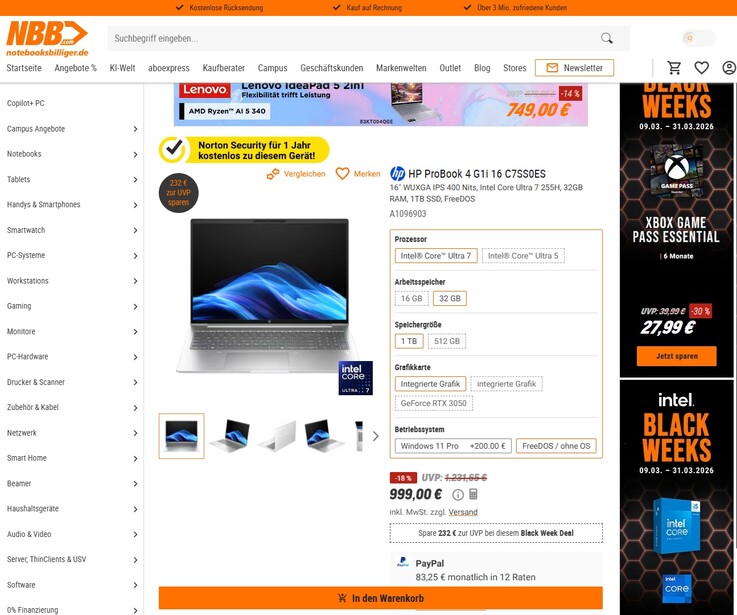Click the Norton Security promotion badge
Viewport: 737px width, 615px height.
244,150
